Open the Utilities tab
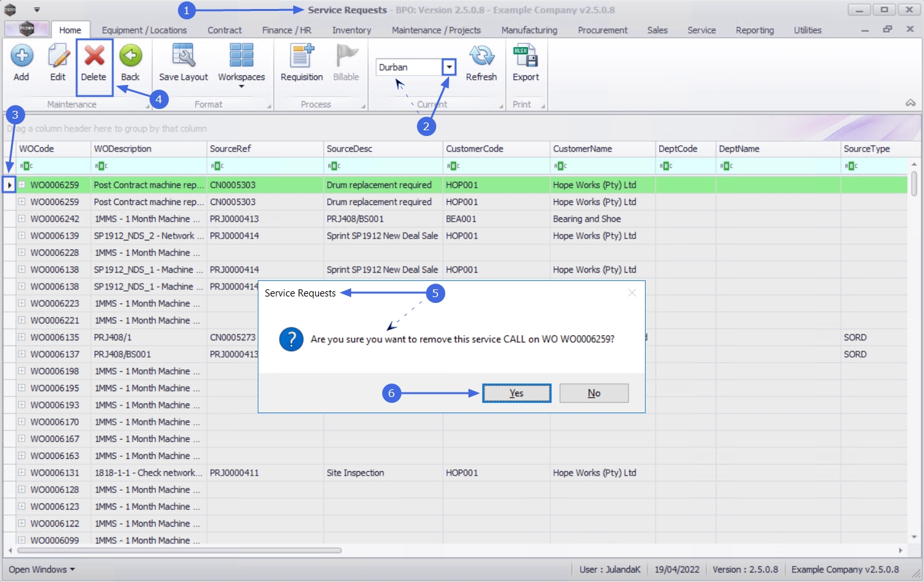Image resolution: width=924 pixels, height=582 pixels. coord(808,30)
